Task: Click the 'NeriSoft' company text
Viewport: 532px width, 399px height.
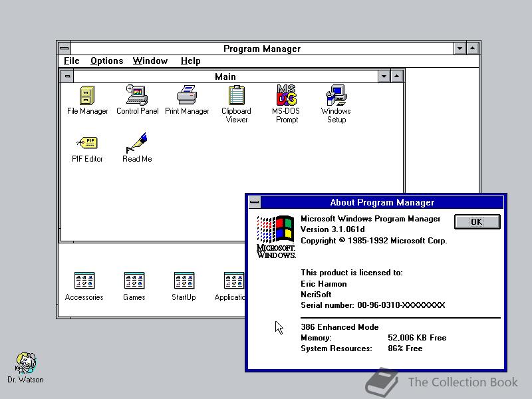Action: click(x=316, y=294)
